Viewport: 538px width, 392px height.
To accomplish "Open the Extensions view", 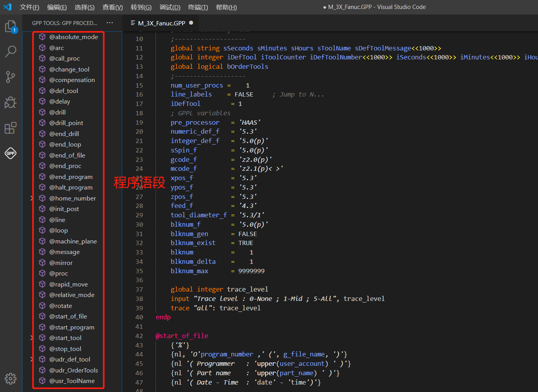I will (x=11, y=128).
